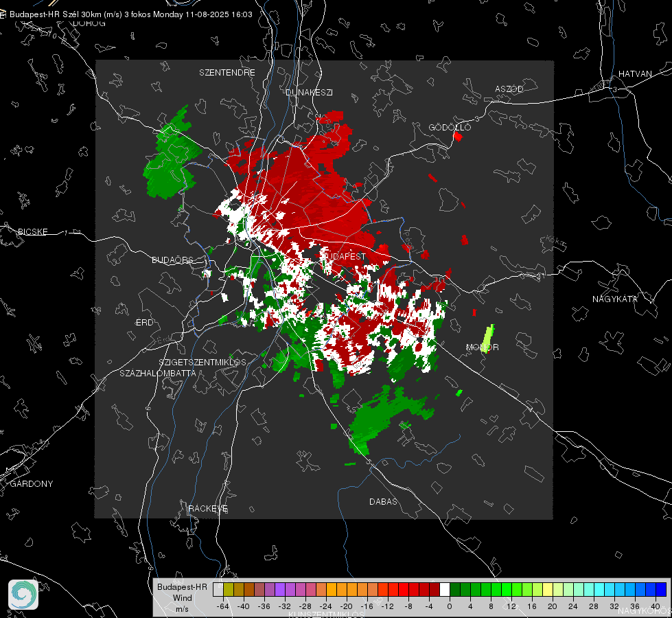Click the olive legend swatch above -64
Screen dimensions: 672x618
pos(229,589)
